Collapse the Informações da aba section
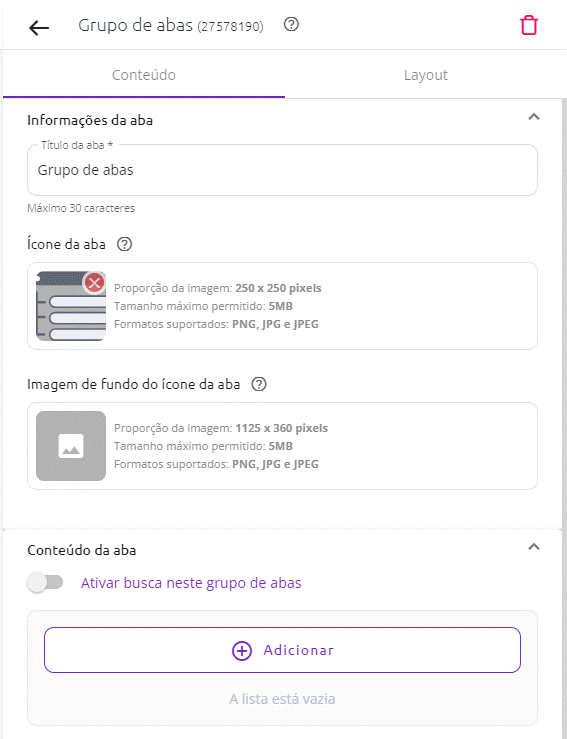Screen dimensions: 567x739 (534, 117)
